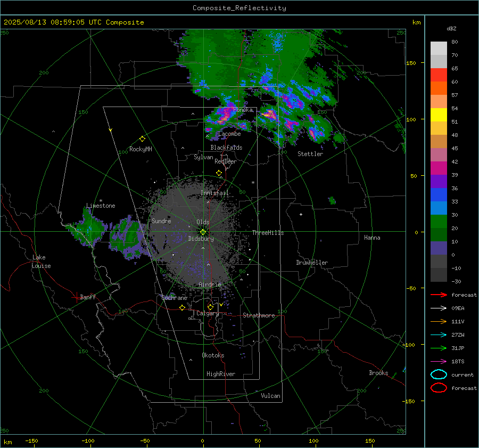This screenshot has width=479, height=448.
Task: Click the 80 dBZ light gray swatch
Action: coord(439,48)
